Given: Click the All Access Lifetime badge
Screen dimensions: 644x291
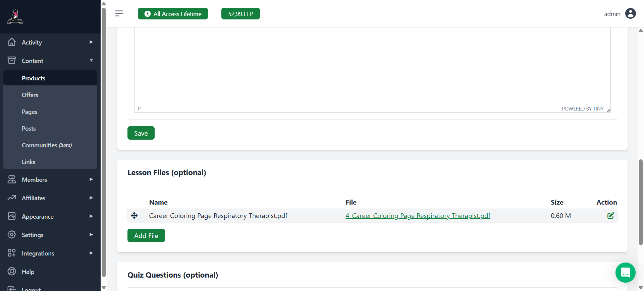Looking at the screenshot, I should pyautogui.click(x=173, y=14).
